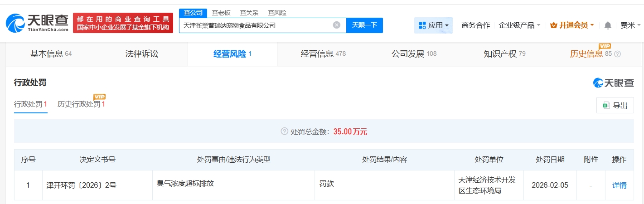Open the 法律诉讼 section tab
The width and height of the screenshot is (644, 204).
(x=141, y=54)
